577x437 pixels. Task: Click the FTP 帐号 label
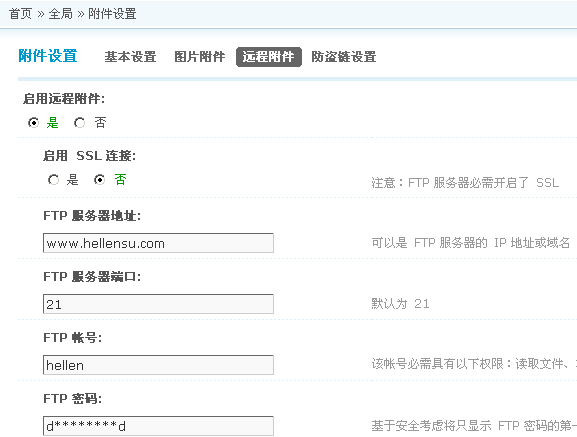(72, 338)
